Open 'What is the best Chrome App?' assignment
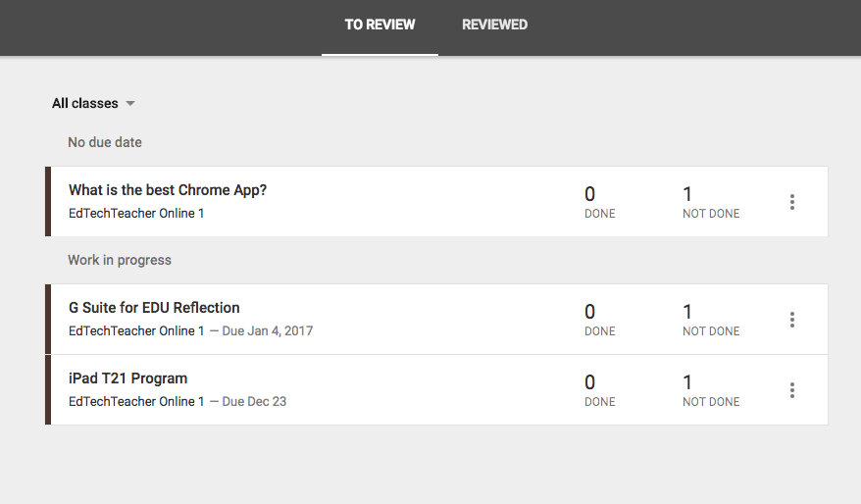The image size is (861, 504). (168, 190)
